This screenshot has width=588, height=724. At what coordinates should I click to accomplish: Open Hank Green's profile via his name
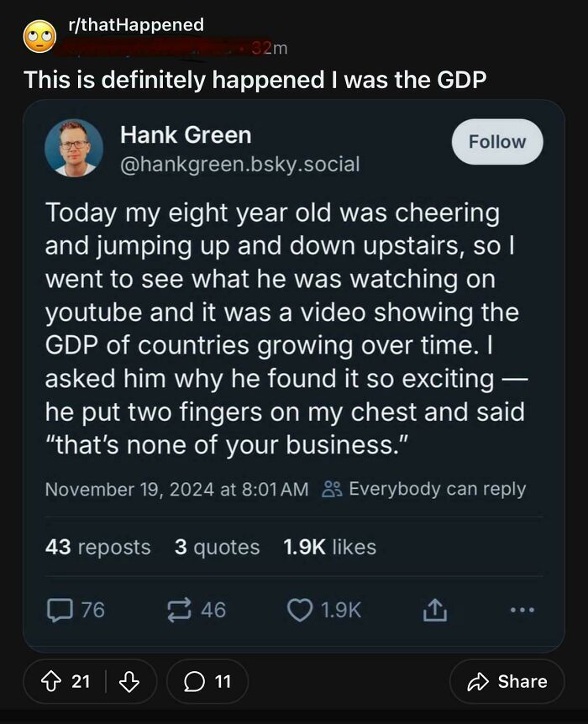coord(187,133)
